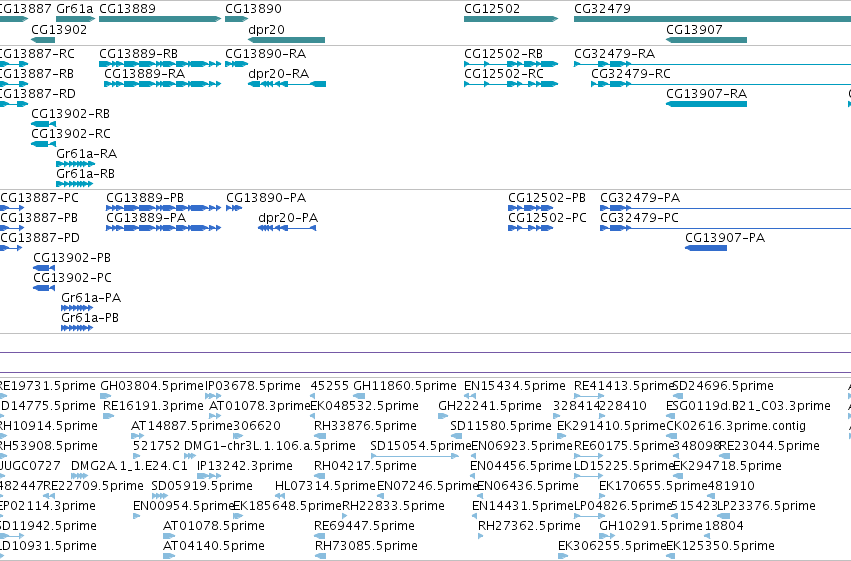
Task: Select the CG12502-RC transcript label
Action: pyautogui.click(x=504, y=74)
